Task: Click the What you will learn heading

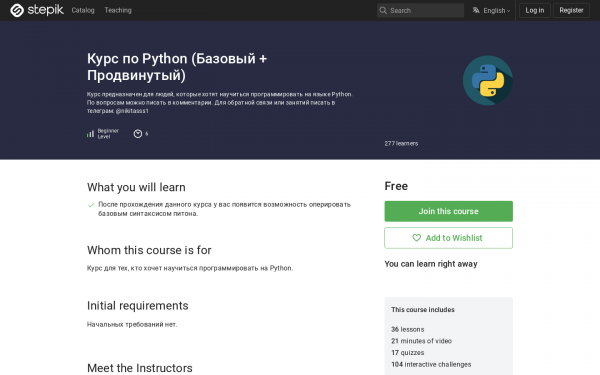Action: pos(136,187)
